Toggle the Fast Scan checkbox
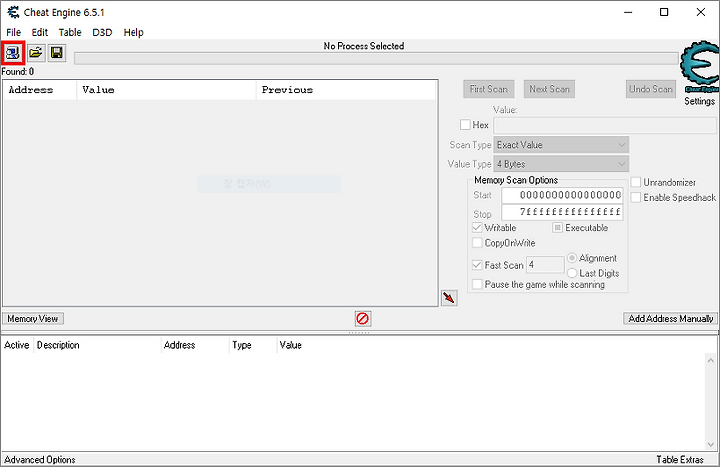This screenshot has width=720, height=467. tap(477, 265)
